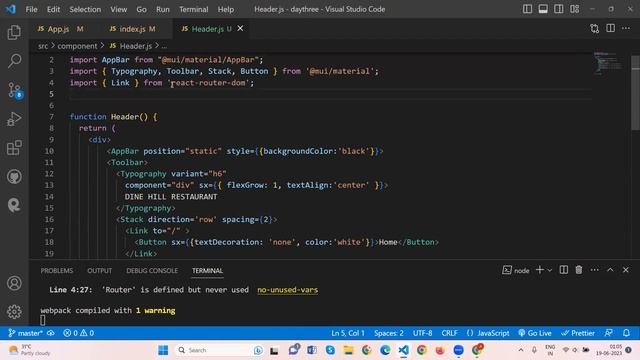Screen dimensions: 640x360
Task: Select the TERMINAL panel tab
Action: [207, 271]
